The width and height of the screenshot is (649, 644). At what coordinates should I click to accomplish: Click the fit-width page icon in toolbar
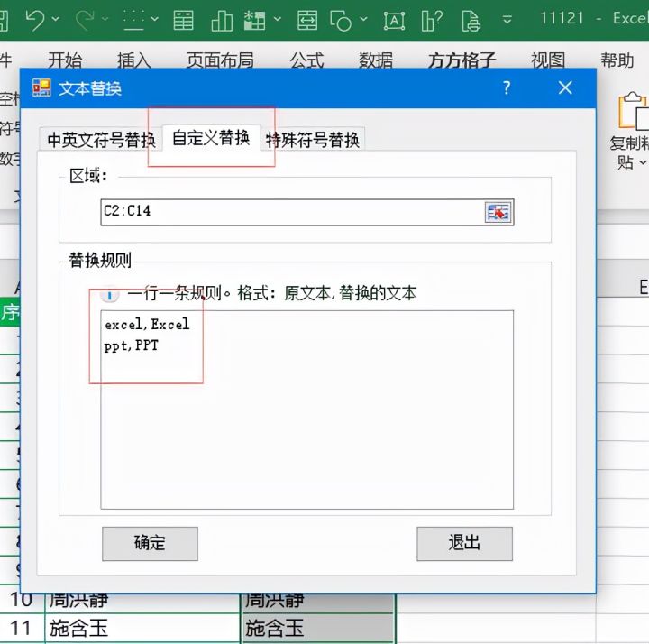(307, 20)
